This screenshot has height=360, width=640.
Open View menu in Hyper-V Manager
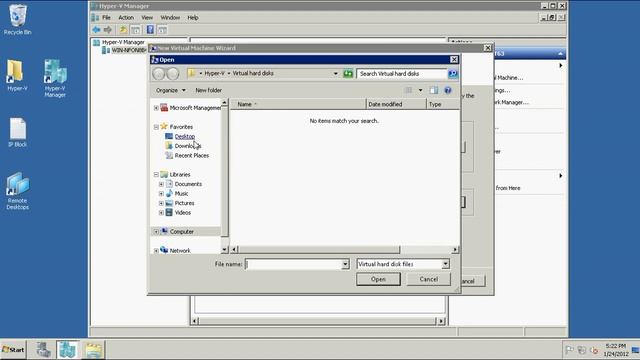147,18
